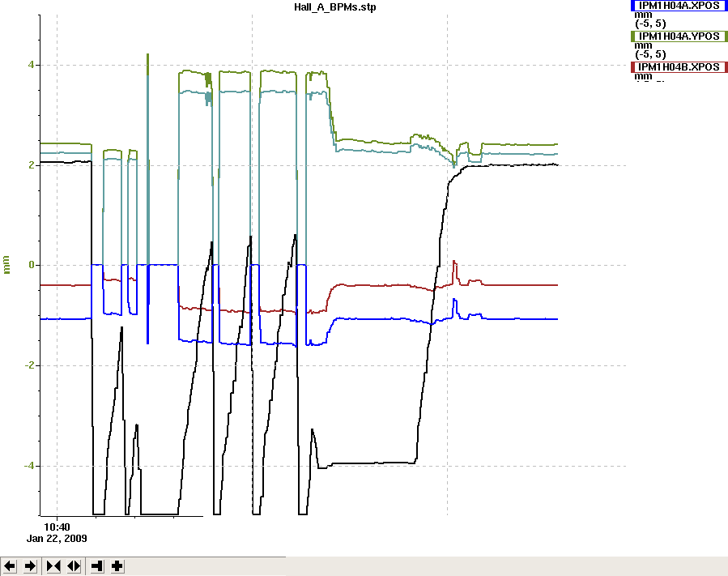
Task: Click the (-5, 5) range under IPM1H04A.XPOS
Action: (x=650, y=23)
